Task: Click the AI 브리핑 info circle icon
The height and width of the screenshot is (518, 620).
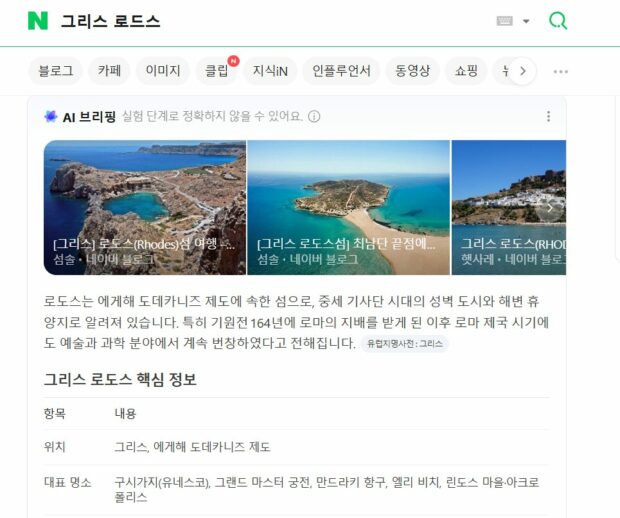Action: pyautogui.click(x=314, y=117)
